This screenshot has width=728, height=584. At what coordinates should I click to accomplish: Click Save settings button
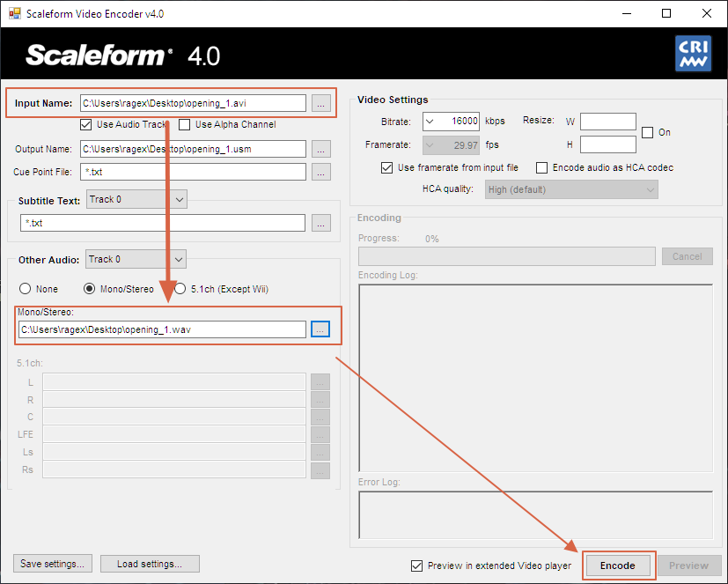[x=53, y=564]
